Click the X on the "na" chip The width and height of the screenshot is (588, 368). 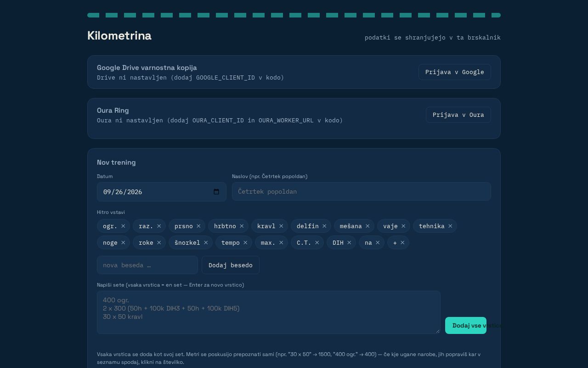click(x=378, y=242)
